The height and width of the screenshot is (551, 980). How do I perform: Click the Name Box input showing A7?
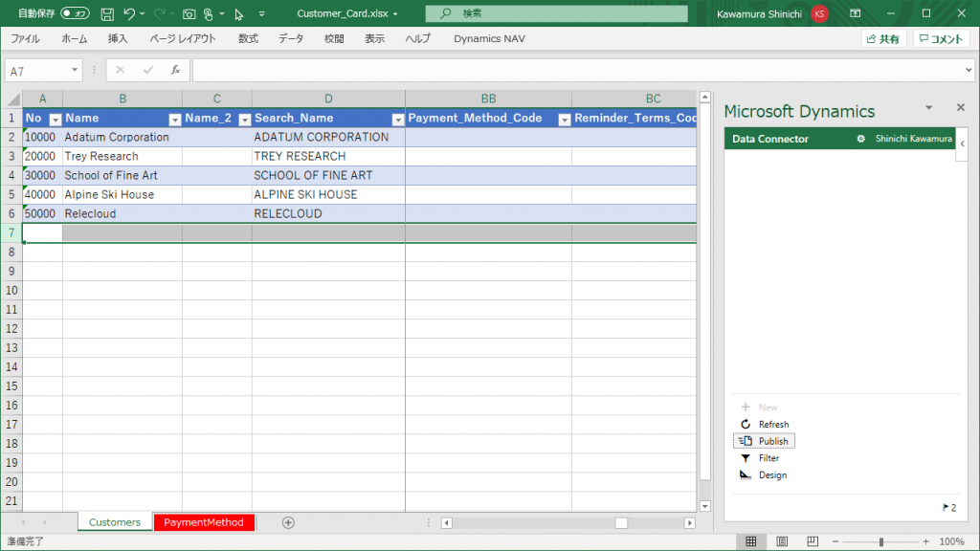click(37, 71)
